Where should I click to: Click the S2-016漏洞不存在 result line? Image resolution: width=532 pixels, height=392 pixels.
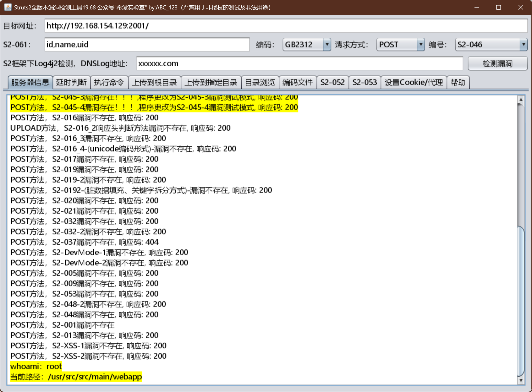[x=85, y=118]
